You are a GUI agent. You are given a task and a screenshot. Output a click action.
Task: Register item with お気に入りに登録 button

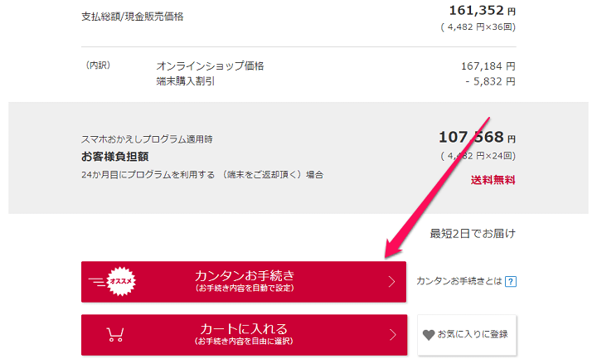467,335
